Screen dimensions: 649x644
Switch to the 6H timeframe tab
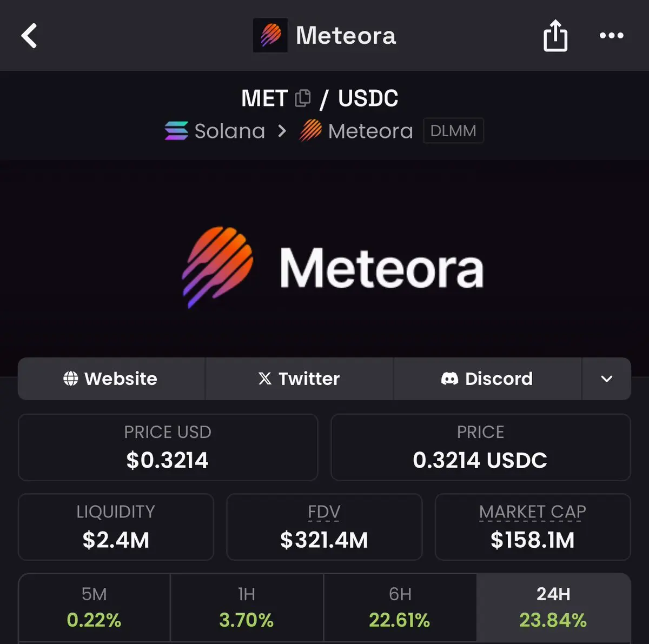click(400, 607)
